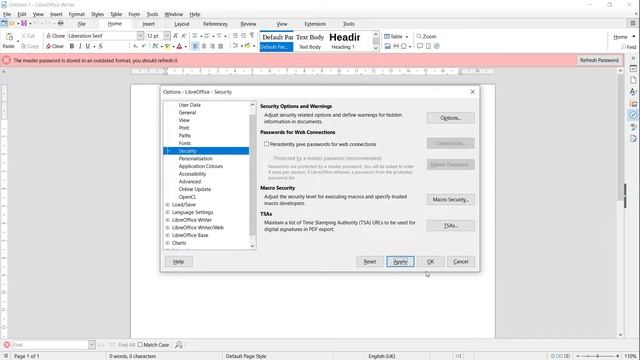Click the Clone formatting brush
The image size is (640, 360).
[x=56, y=36]
